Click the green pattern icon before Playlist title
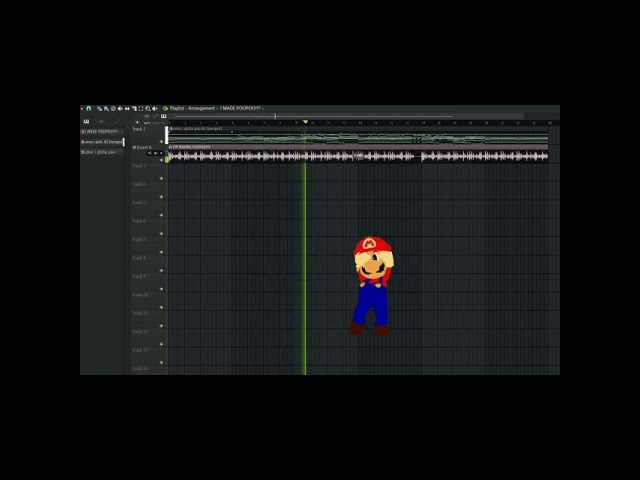Image resolution: width=640 pixels, height=480 pixels. [x=165, y=109]
